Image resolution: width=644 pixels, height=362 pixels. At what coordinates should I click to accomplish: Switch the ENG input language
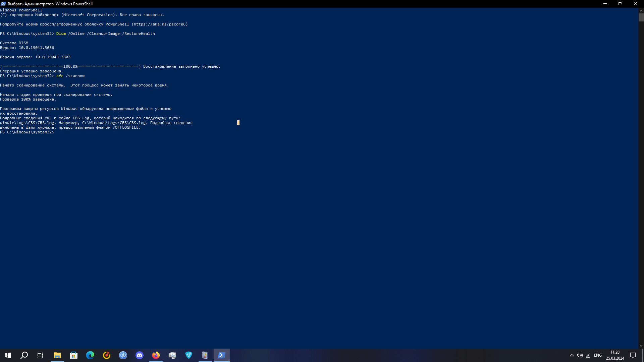(x=598, y=355)
